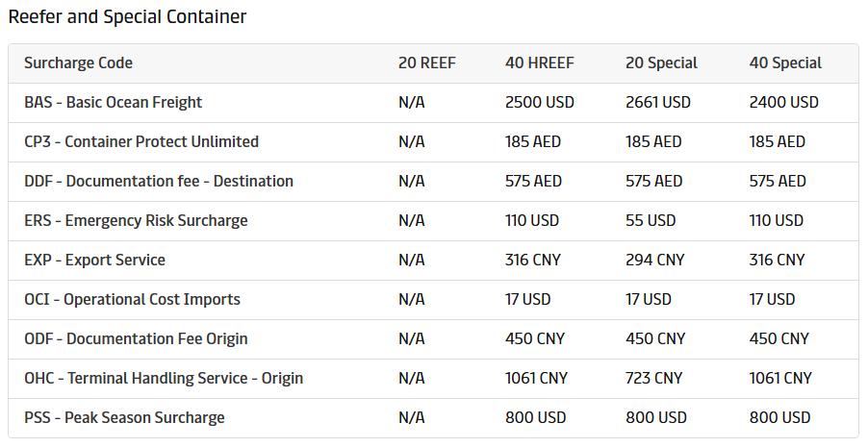868x448 pixels.
Task: Click ODF - Documentation Fee Origin label
Action: point(136,339)
